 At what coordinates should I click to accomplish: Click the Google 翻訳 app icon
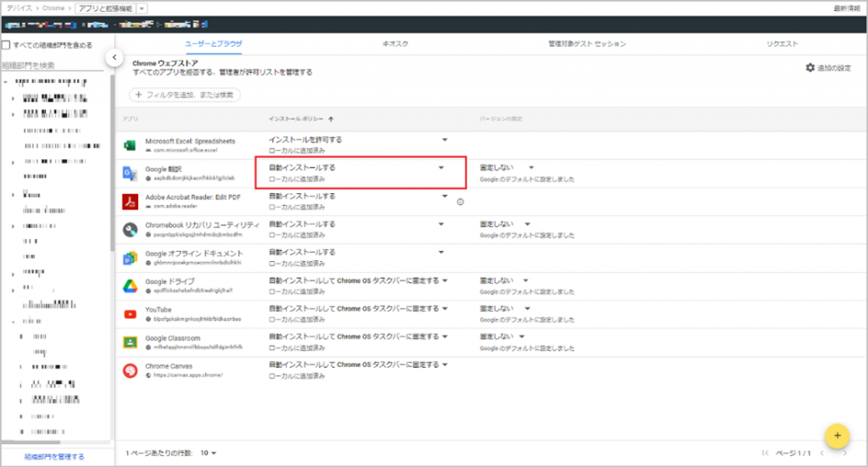pos(130,173)
